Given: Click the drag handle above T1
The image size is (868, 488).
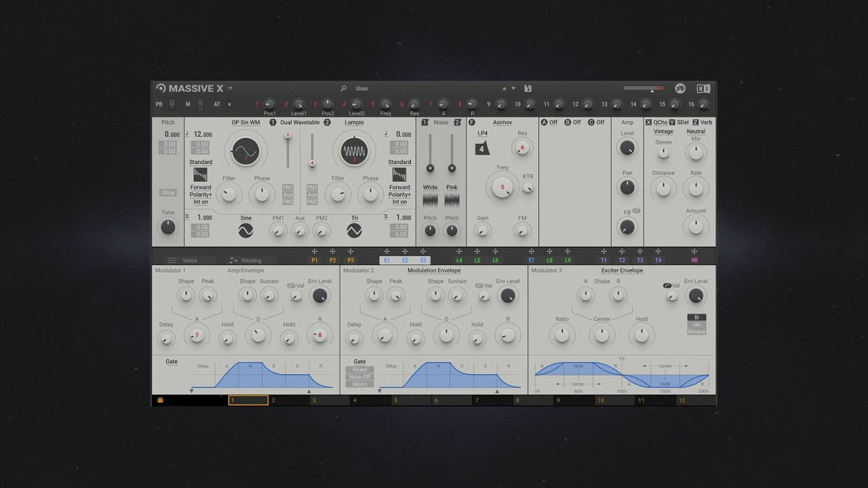Looking at the screenshot, I should tap(604, 251).
